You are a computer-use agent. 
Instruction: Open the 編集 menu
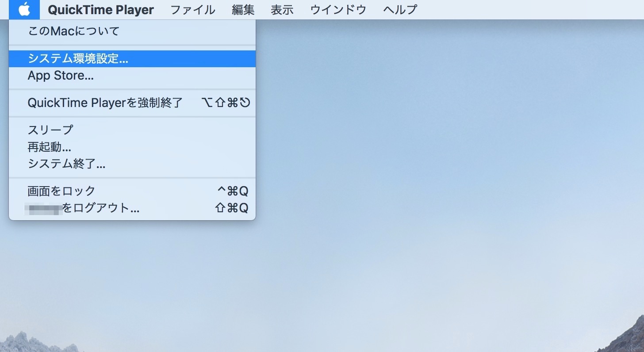click(x=243, y=9)
